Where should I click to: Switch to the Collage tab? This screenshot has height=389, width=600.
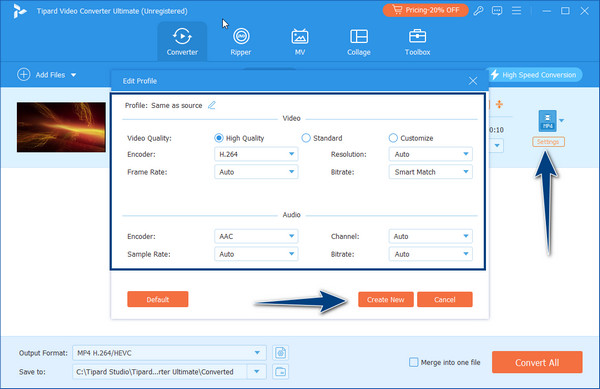pos(359,42)
